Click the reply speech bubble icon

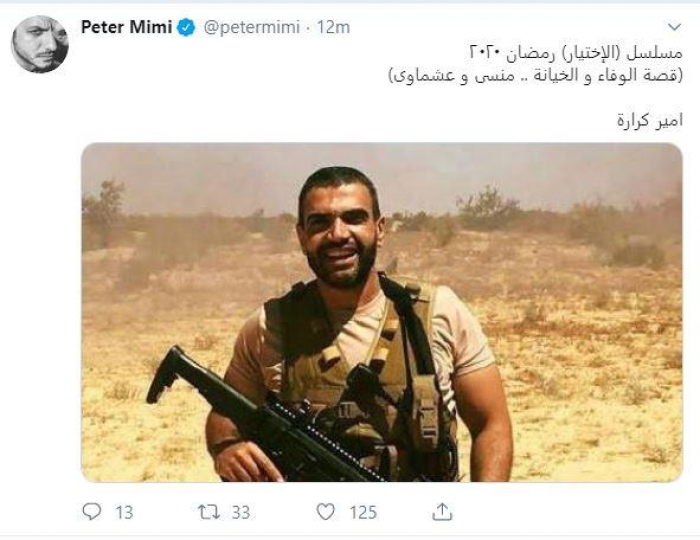click(92, 512)
